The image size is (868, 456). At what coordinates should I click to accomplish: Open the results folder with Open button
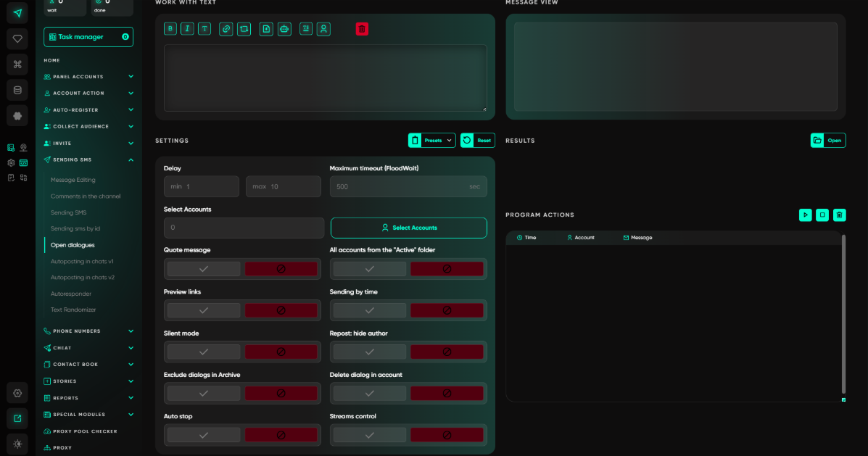828,141
